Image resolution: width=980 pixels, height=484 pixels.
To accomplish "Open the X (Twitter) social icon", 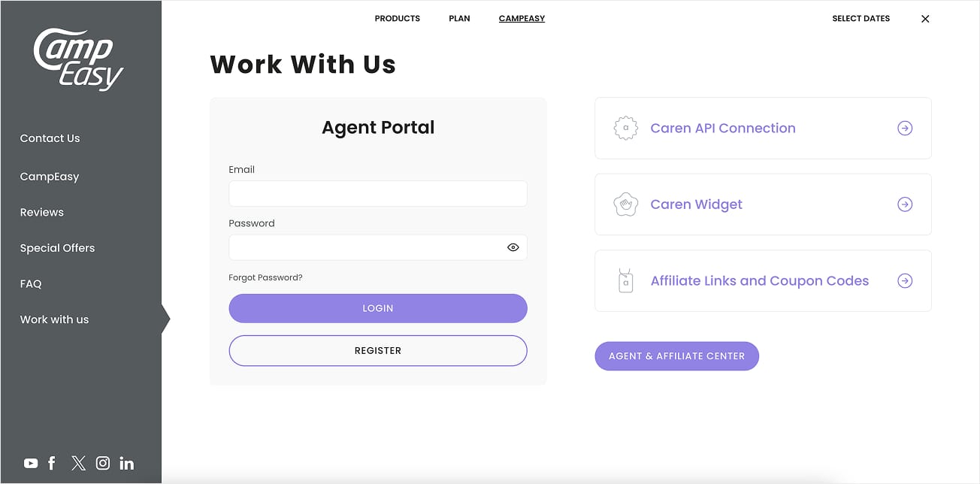I will (x=78, y=463).
